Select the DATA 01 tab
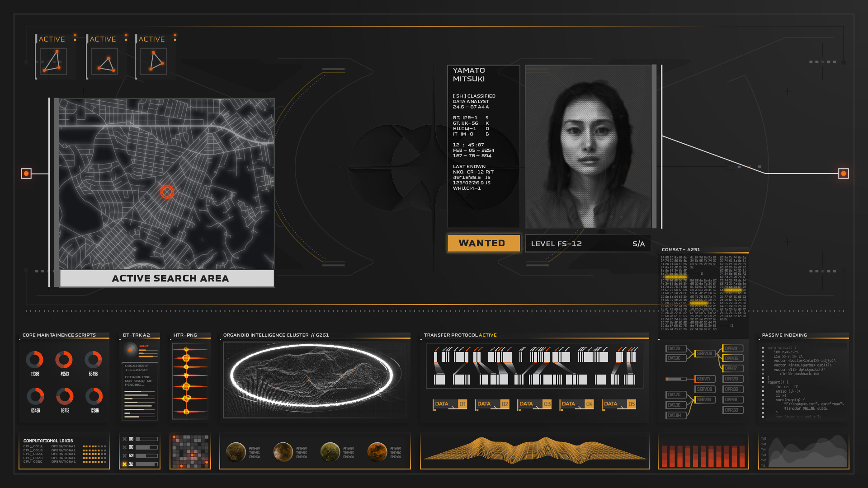This screenshot has width=868, height=488. [x=450, y=404]
